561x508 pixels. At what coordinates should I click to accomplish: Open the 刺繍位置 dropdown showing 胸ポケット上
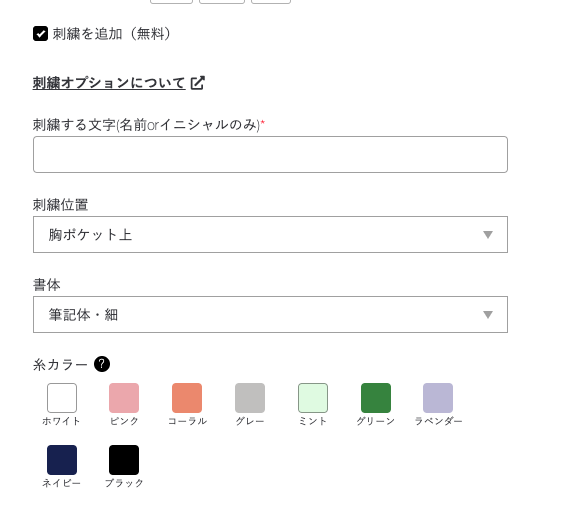(x=270, y=234)
